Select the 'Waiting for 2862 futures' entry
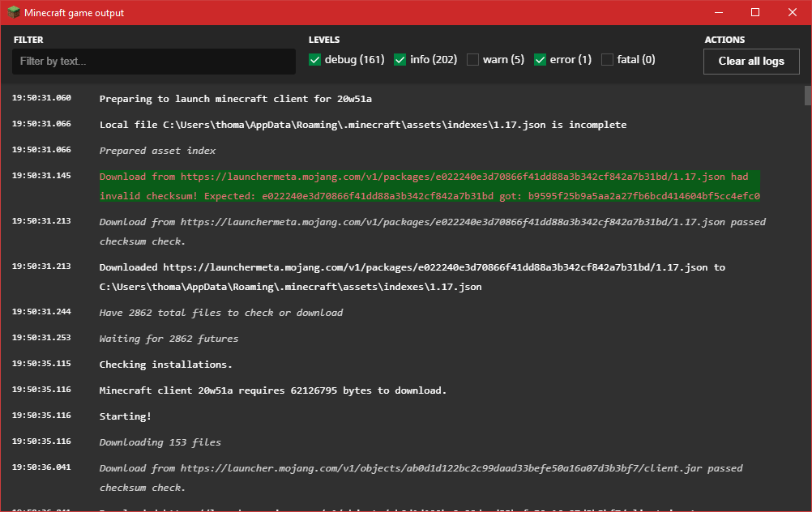Image resolution: width=812 pixels, height=512 pixels. click(x=169, y=339)
